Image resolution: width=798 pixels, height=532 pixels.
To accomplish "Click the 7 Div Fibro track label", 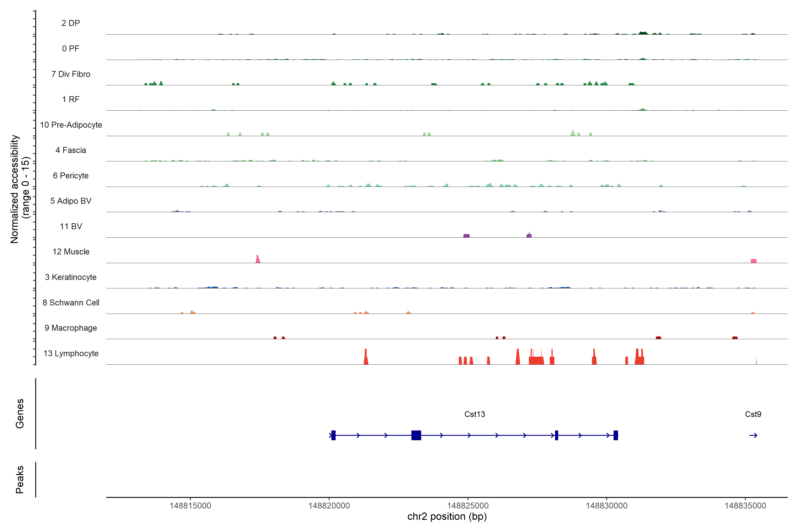I will 71,74.
